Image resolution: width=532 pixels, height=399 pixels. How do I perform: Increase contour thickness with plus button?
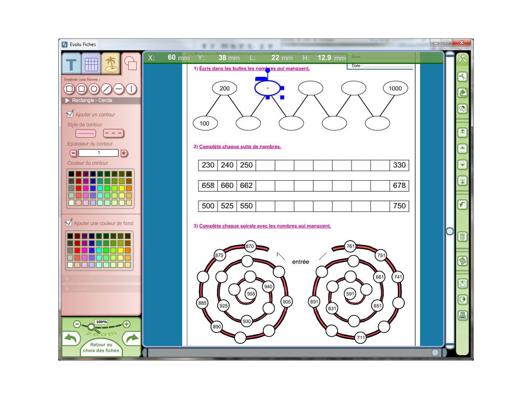point(124,153)
